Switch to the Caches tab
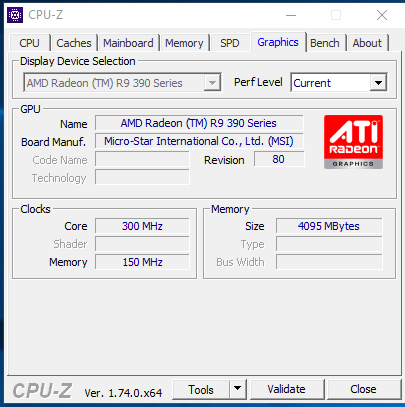This screenshot has height=407, width=405. tap(74, 43)
